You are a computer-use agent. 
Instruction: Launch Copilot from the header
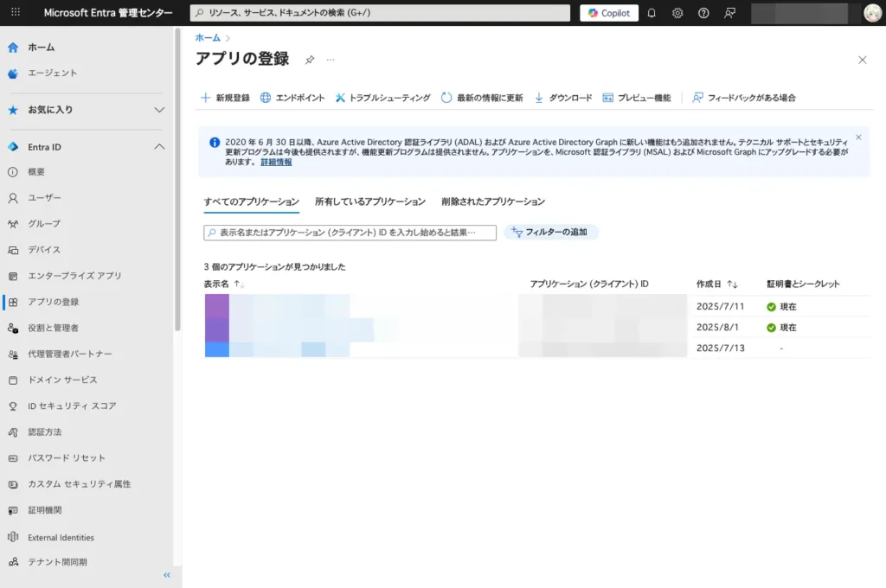click(608, 13)
